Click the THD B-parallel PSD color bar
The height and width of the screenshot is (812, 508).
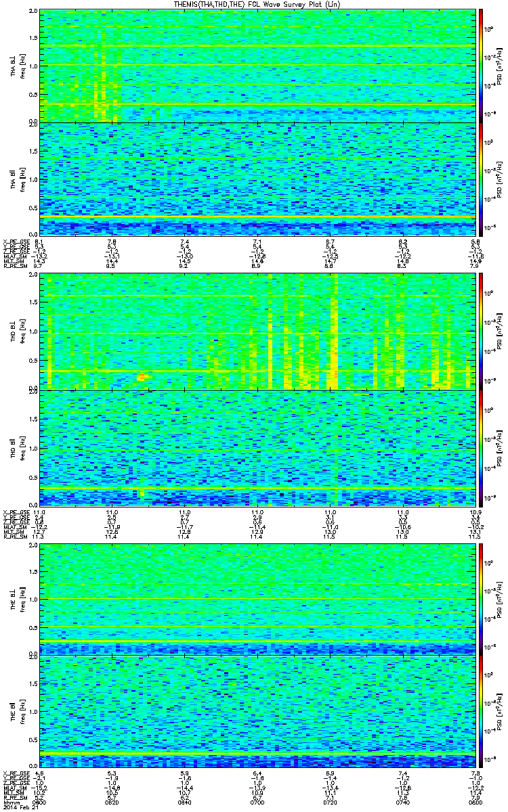482,447
